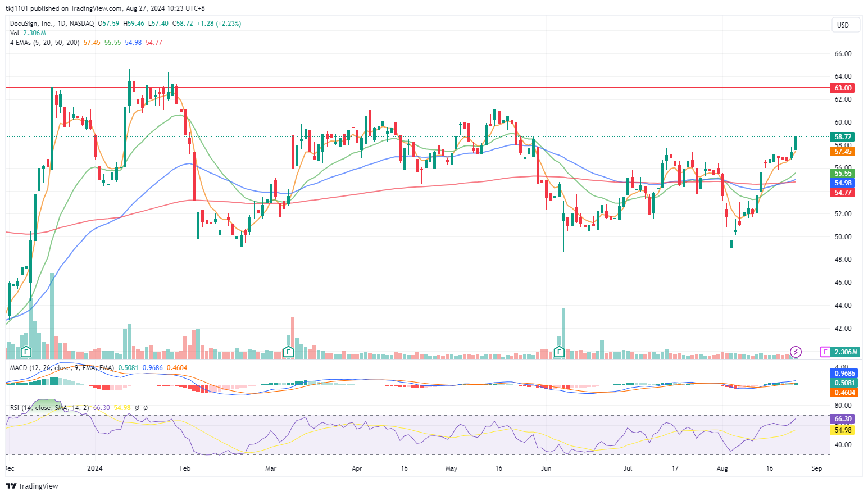Select the green 58.72 last price label

pos(843,137)
